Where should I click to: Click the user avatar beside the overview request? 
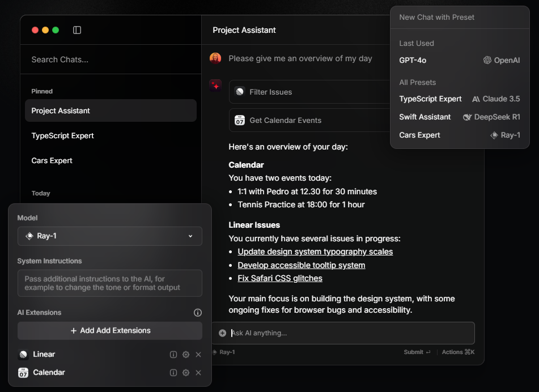tap(215, 58)
